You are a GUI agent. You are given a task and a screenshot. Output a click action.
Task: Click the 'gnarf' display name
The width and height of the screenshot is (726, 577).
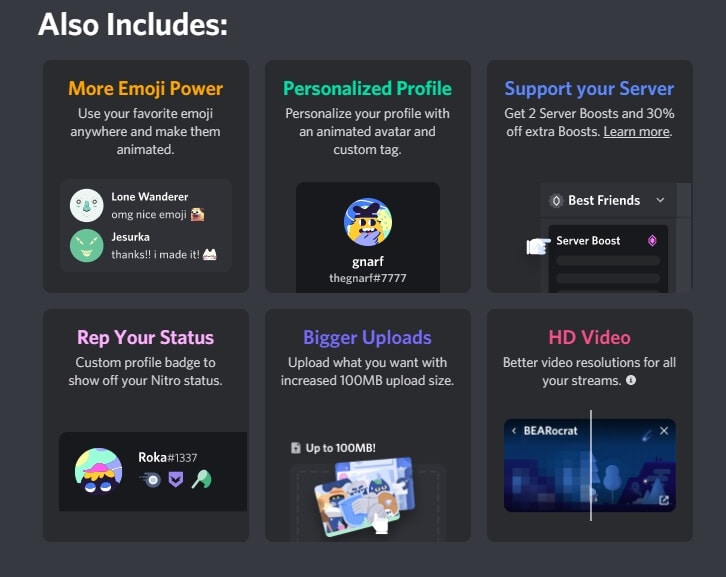tap(368, 262)
